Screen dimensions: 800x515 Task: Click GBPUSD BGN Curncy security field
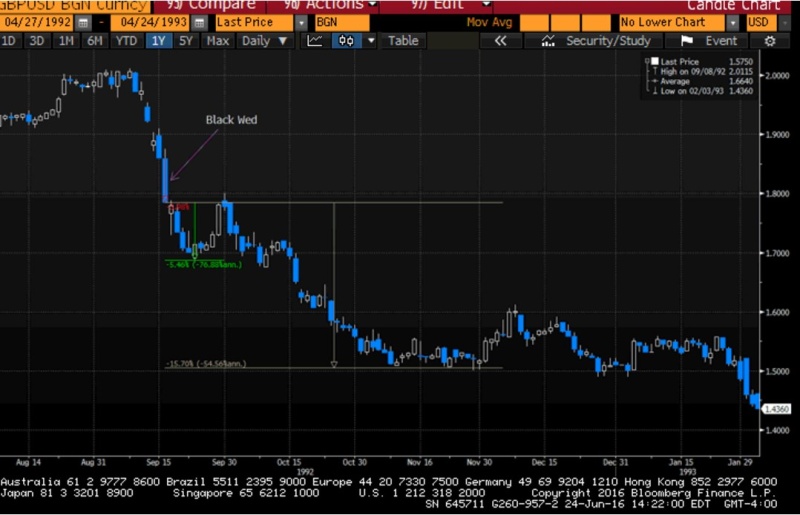click(x=74, y=6)
